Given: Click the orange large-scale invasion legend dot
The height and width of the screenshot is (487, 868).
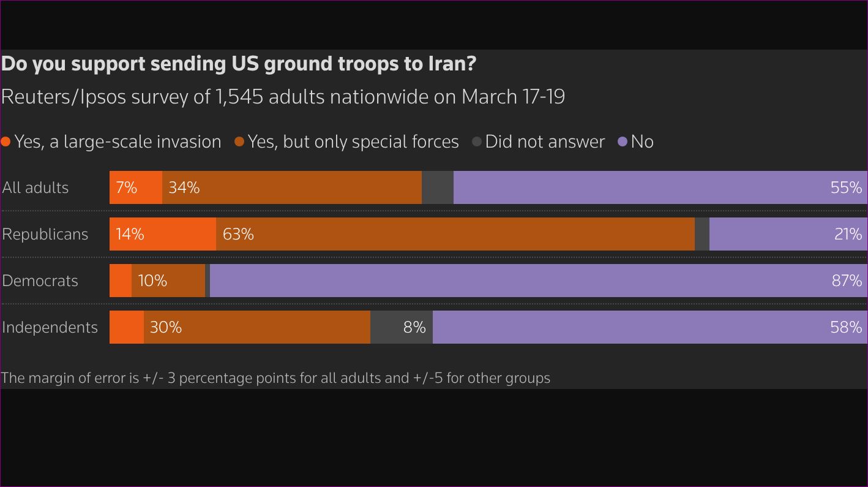Looking at the screenshot, I should click(x=6, y=142).
